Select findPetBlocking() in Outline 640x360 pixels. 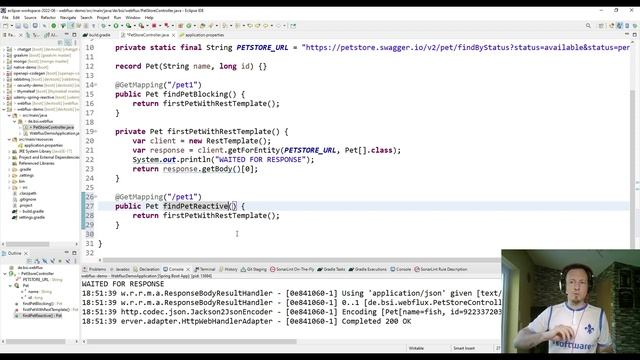tap(39, 304)
